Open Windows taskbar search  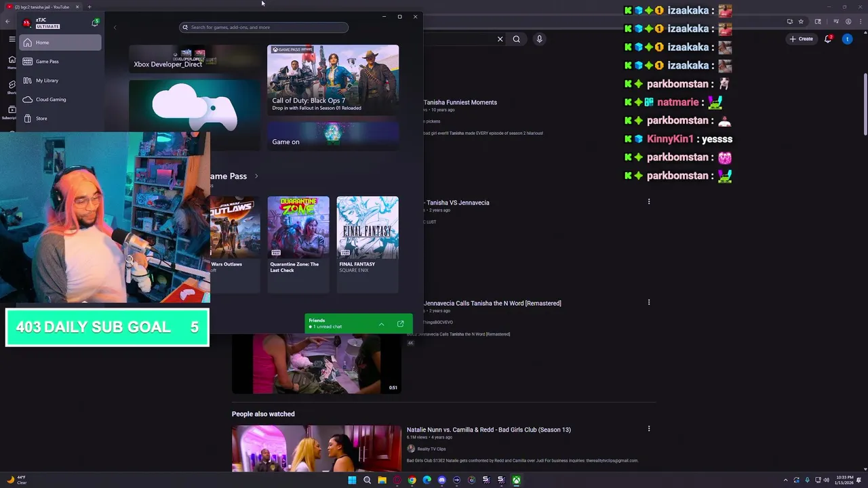click(367, 481)
